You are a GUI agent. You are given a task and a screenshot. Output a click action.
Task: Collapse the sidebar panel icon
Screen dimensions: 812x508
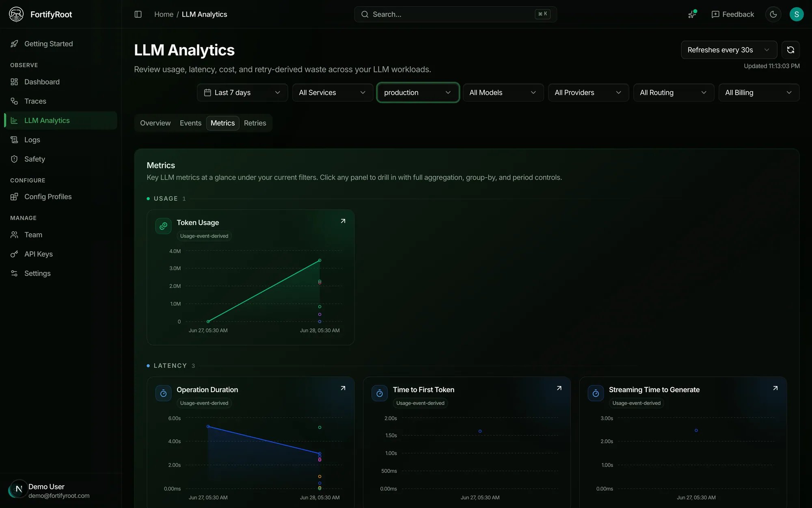pyautogui.click(x=138, y=14)
